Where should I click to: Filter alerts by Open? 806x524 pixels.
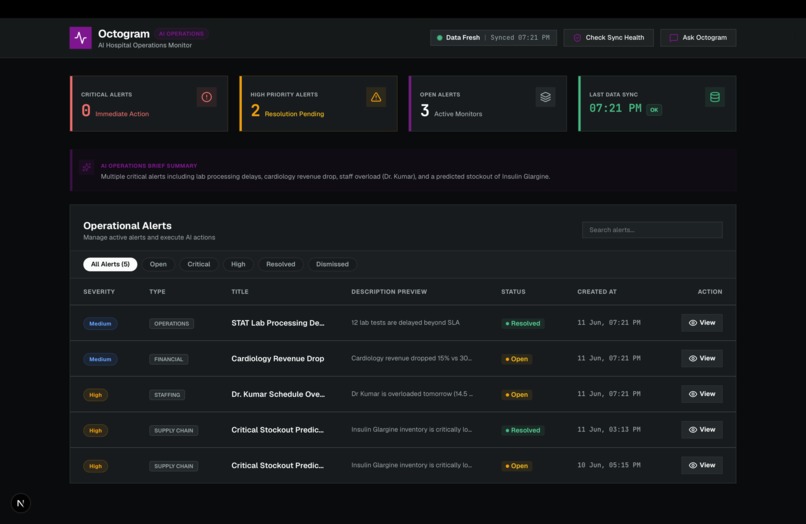tap(158, 264)
